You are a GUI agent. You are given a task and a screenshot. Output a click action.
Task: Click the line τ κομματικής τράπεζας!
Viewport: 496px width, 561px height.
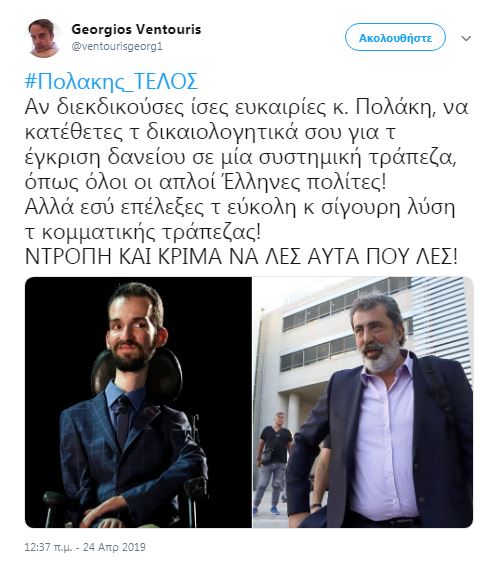pos(143,233)
